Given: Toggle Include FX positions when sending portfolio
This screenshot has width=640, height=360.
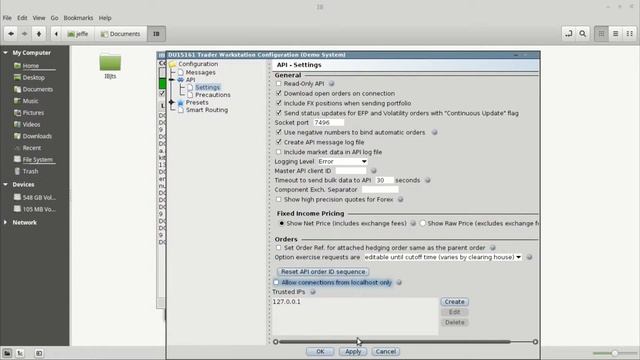Looking at the screenshot, I should [x=279, y=103].
